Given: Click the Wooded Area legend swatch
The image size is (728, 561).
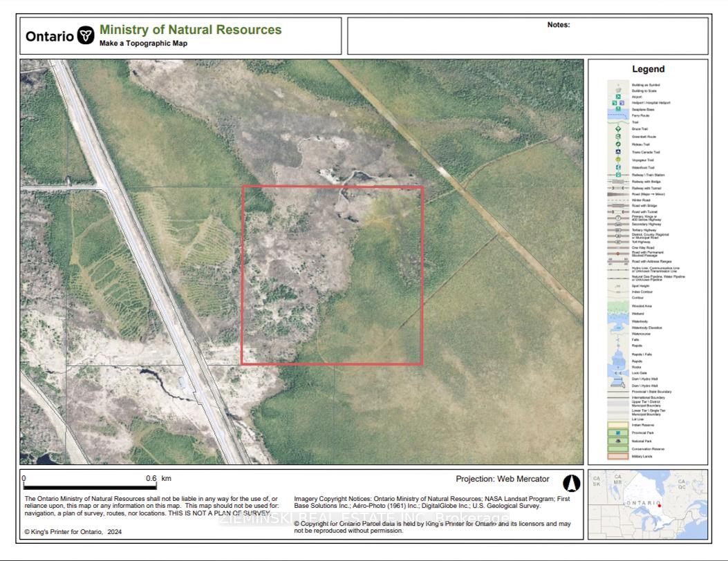Looking at the screenshot, I should (618, 306).
